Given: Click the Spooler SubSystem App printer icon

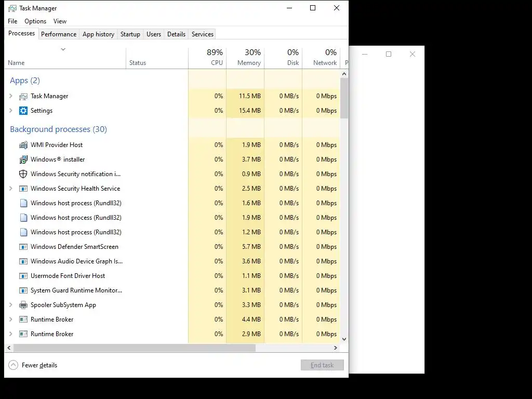Looking at the screenshot, I should click(x=23, y=305).
